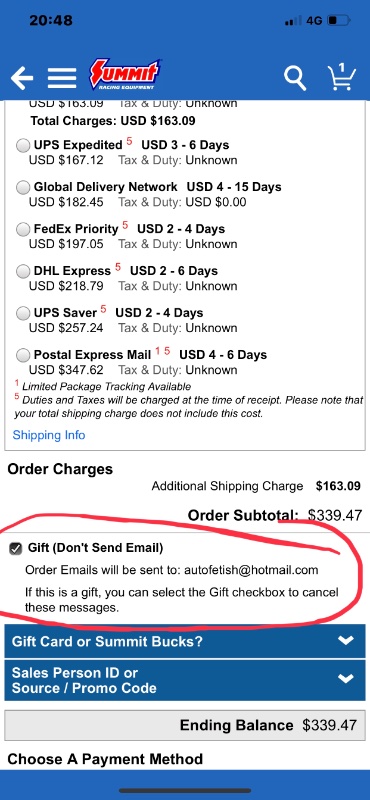View the shopping cart icon
Screen dimensions: 370x800
[341, 77]
